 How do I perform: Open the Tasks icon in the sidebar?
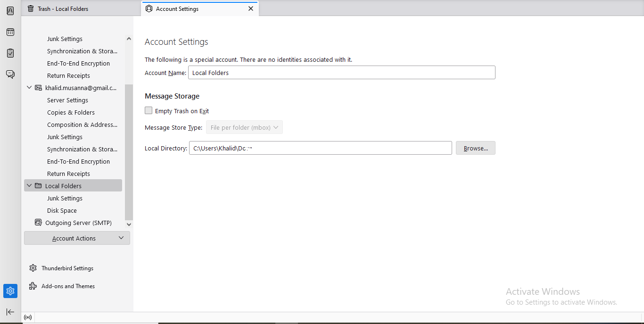[10, 53]
